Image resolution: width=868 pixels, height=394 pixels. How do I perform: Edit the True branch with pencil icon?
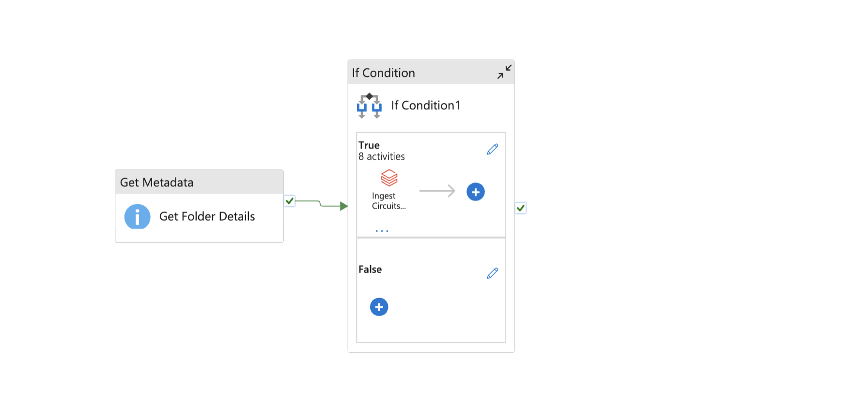pyautogui.click(x=492, y=150)
